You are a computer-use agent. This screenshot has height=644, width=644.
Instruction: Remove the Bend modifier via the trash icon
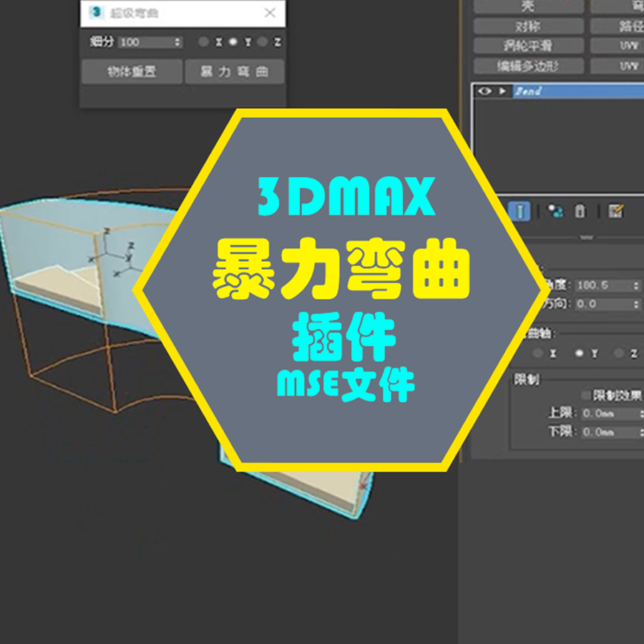click(580, 211)
